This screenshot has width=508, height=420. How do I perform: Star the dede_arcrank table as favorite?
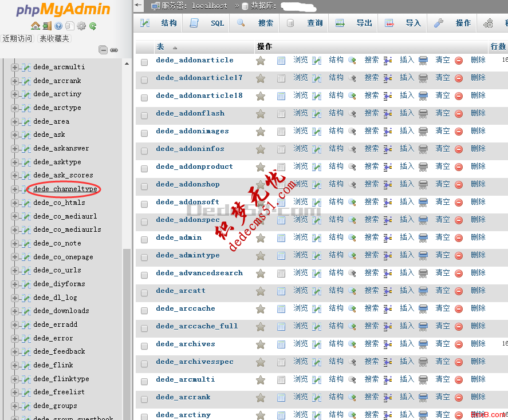click(261, 398)
